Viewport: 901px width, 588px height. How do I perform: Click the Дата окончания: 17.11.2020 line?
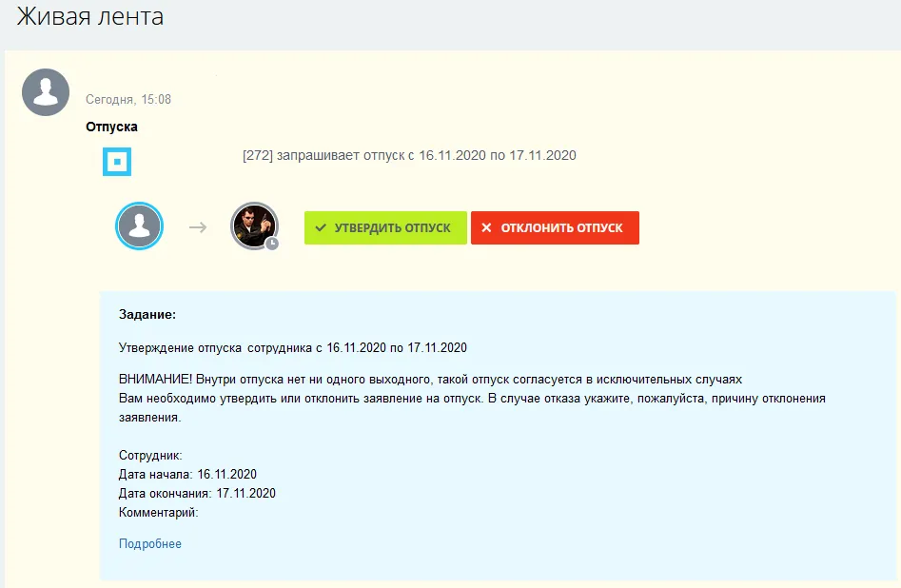pos(197,493)
